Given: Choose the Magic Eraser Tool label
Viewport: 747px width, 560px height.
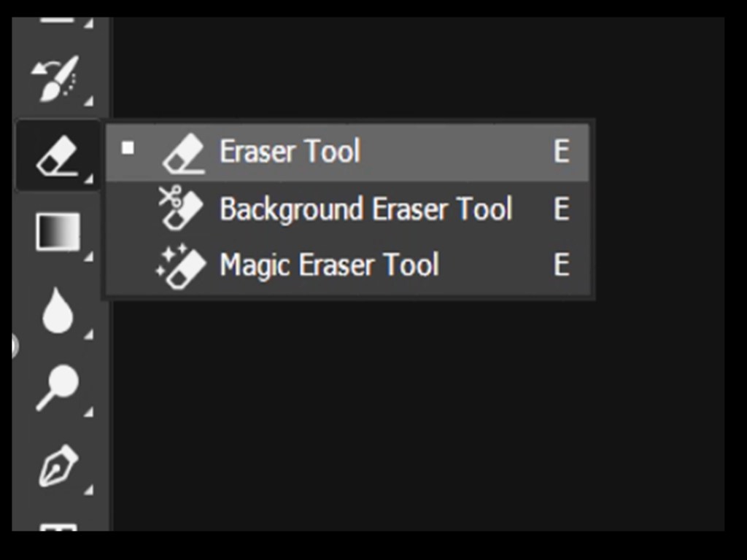Looking at the screenshot, I should click(329, 265).
